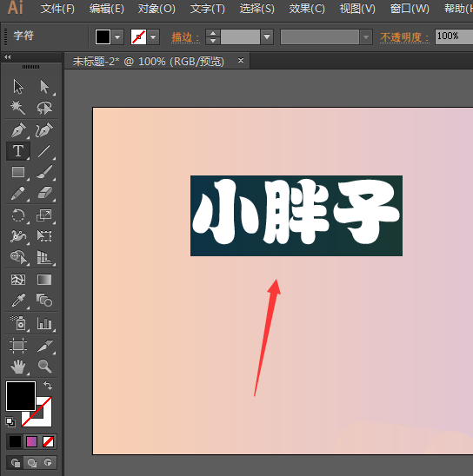The height and width of the screenshot is (476, 473).
Task: Close the 未标题-2 document tab
Action: click(241, 61)
